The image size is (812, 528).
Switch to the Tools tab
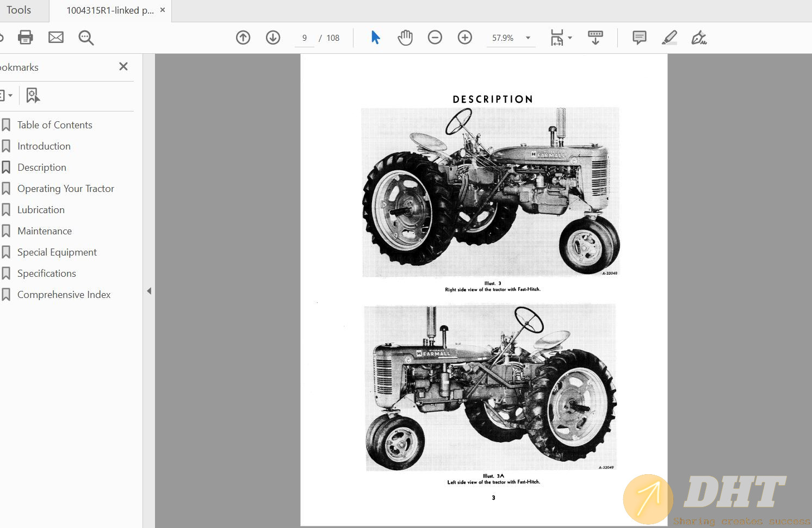coord(19,10)
